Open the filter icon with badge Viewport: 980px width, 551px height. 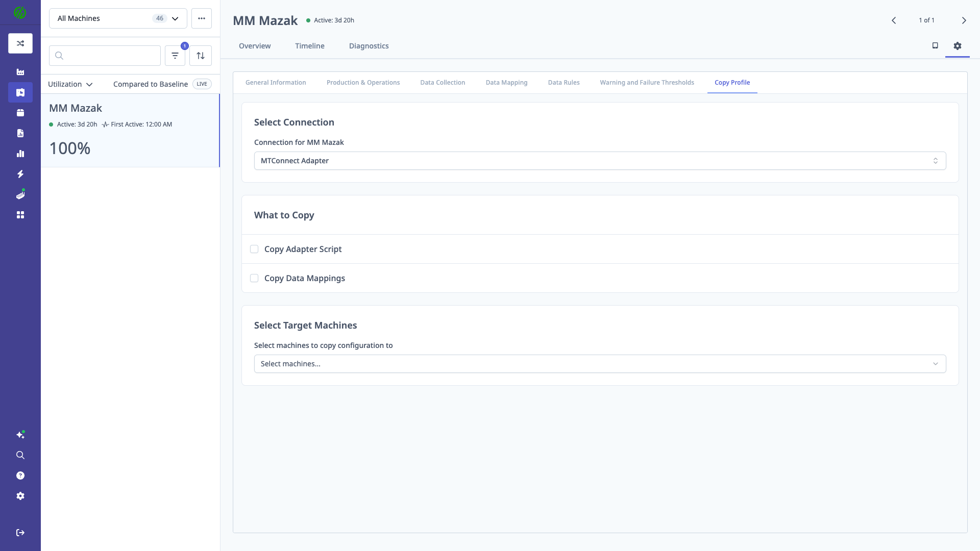(175, 56)
